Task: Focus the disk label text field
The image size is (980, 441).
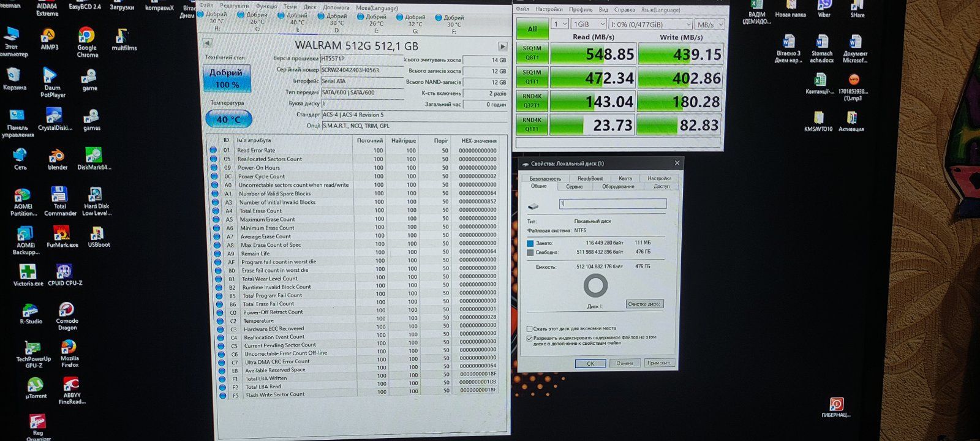Action: [x=612, y=203]
